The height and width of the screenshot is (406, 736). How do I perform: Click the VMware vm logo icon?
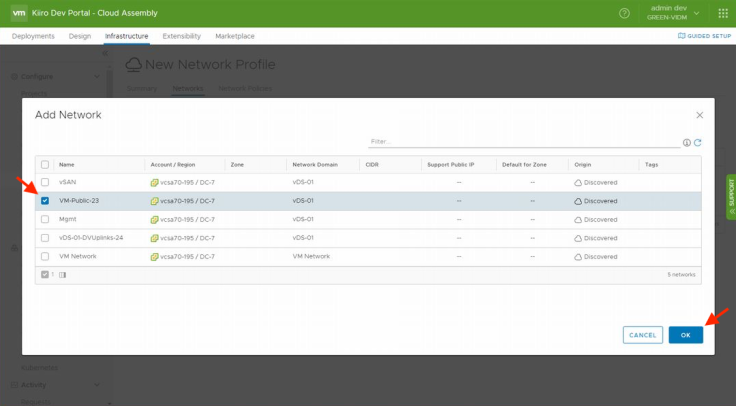(19, 13)
